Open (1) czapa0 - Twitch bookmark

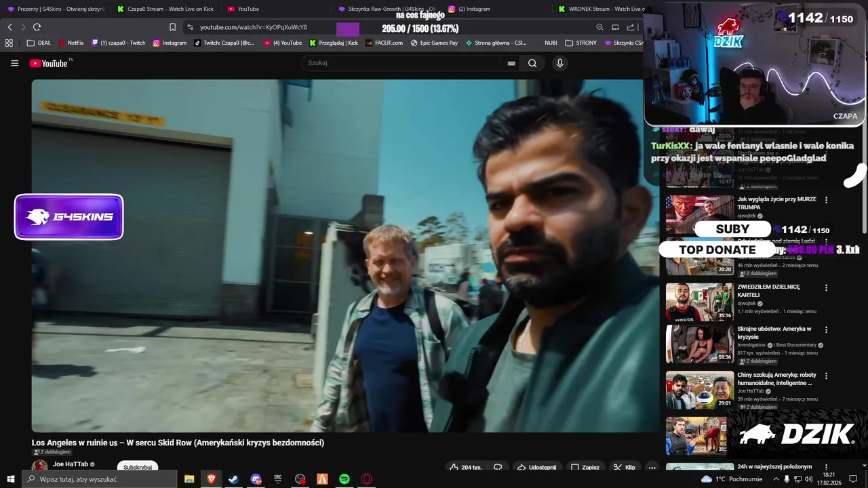119,43
